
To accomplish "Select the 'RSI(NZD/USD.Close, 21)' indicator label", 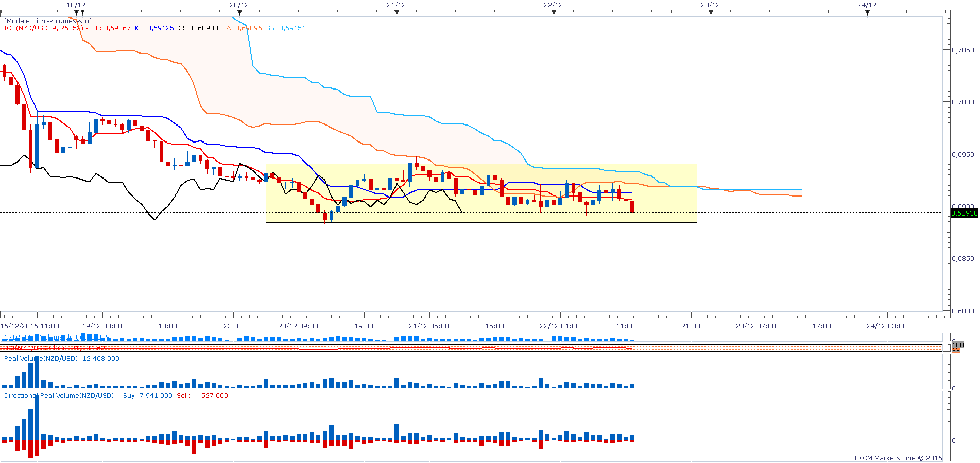I will tap(55, 348).
